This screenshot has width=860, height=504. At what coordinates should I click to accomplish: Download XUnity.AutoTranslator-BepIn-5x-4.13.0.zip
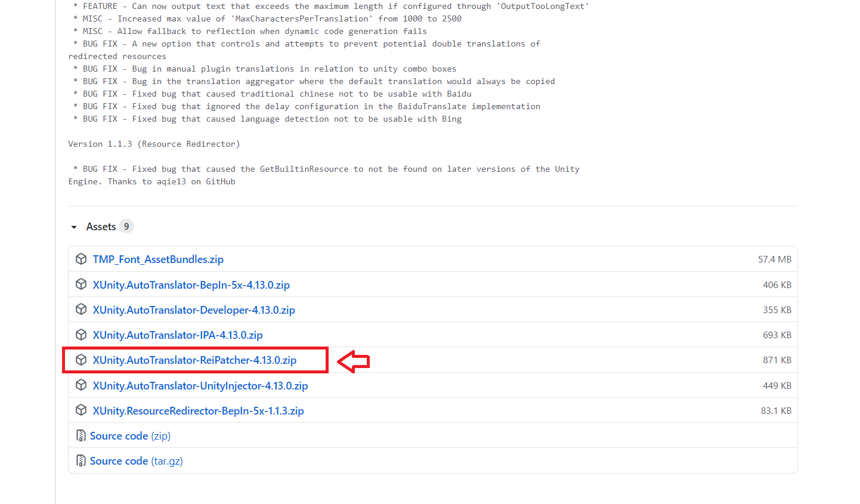(191, 285)
